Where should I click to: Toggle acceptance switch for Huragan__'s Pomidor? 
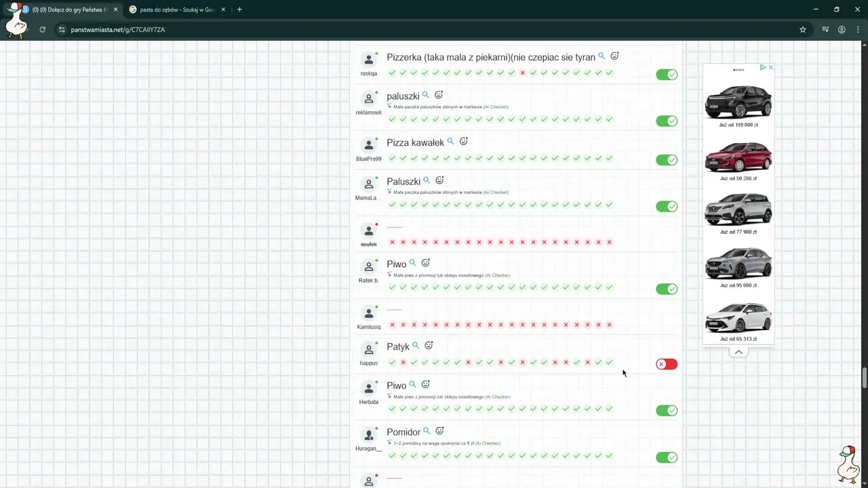coord(667,457)
